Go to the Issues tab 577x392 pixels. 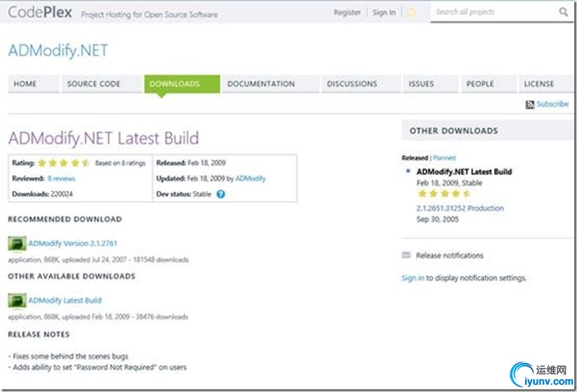pos(421,84)
